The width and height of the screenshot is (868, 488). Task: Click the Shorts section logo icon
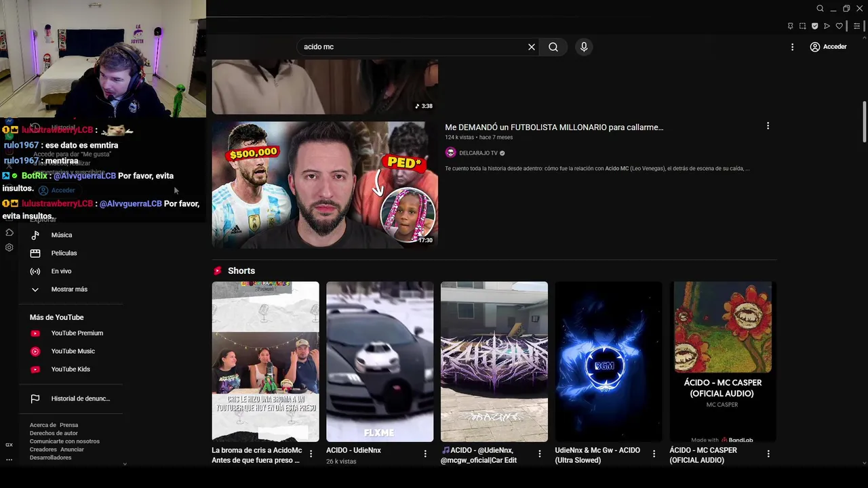point(218,270)
